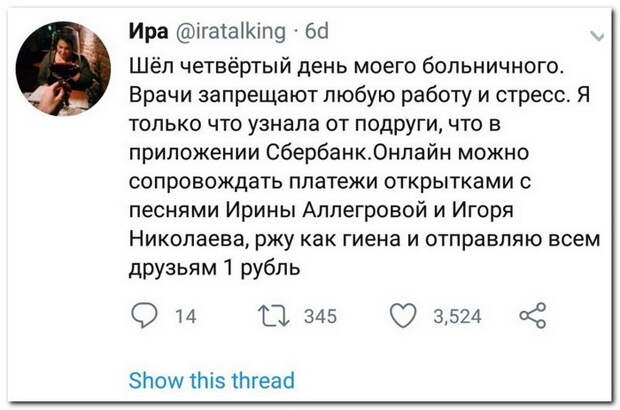The width and height of the screenshot is (620, 410).
Task: Click the 3,524 likes count
Action: coord(457,316)
